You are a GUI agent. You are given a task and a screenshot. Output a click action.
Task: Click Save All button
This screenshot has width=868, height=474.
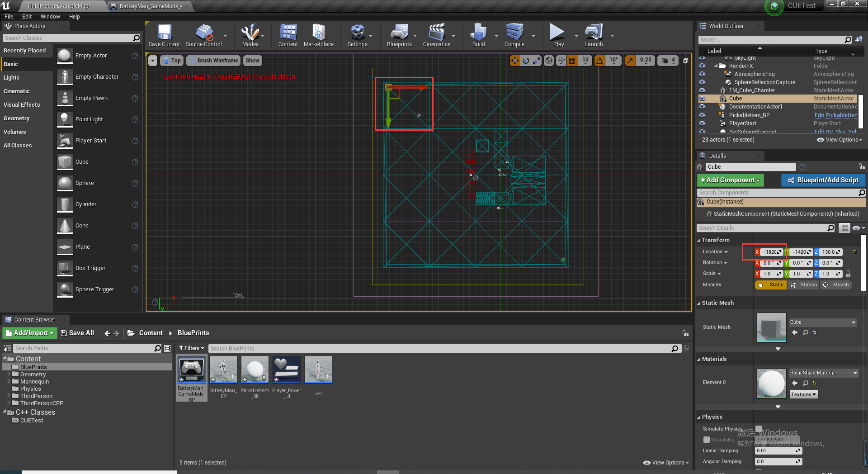(77, 333)
